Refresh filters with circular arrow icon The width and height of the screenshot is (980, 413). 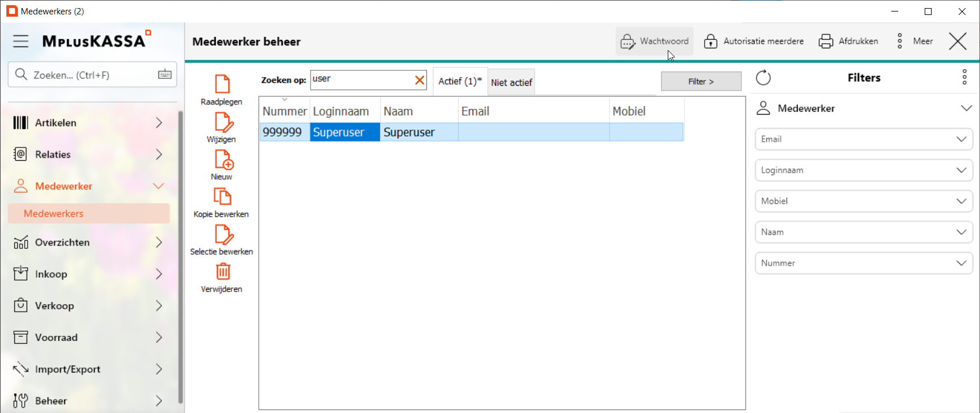pyautogui.click(x=763, y=78)
